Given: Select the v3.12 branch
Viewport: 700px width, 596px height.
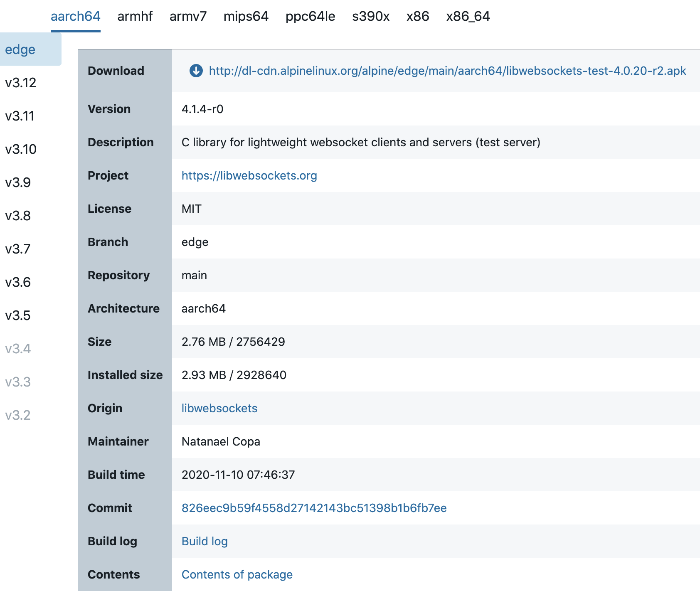Looking at the screenshot, I should tap(21, 83).
